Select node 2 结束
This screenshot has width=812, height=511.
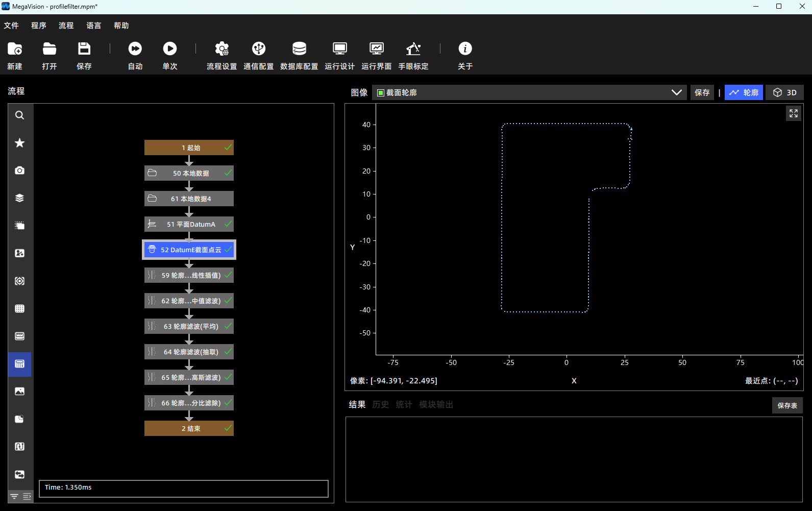click(189, 428)
